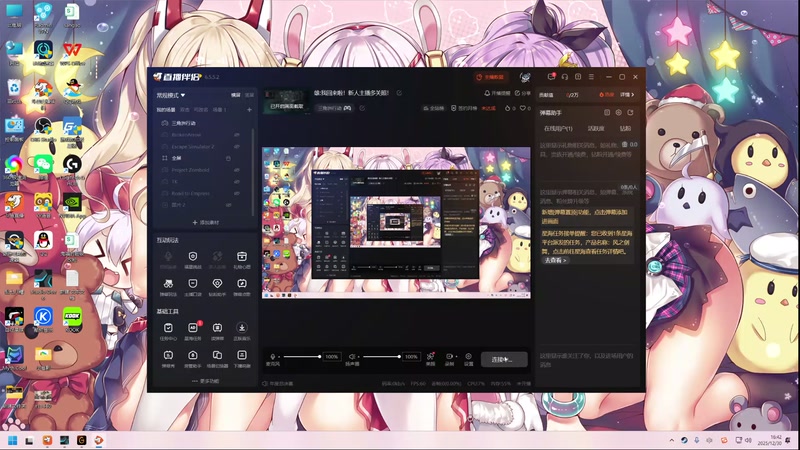Click the 三角洲行动 game category tag

tap(334, 108)
